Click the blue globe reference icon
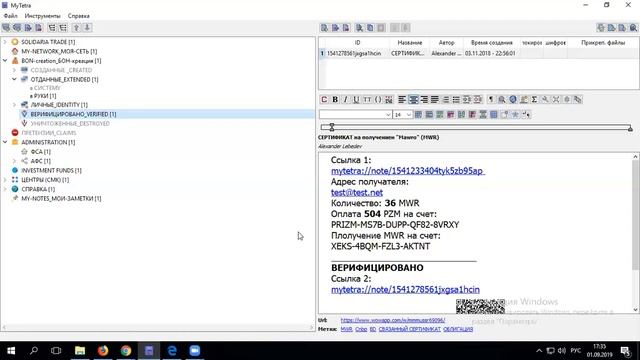The height and width of the screenshot is (360, 640). click(x=513, y=99)
